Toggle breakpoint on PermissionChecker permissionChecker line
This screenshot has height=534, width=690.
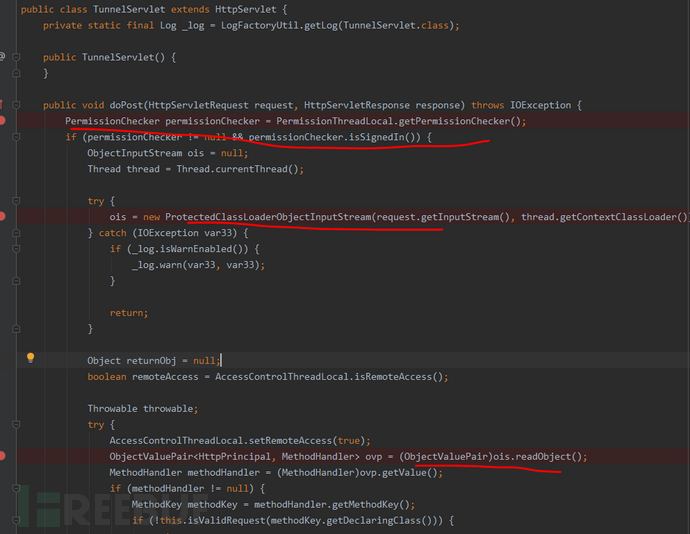[2, 121]
